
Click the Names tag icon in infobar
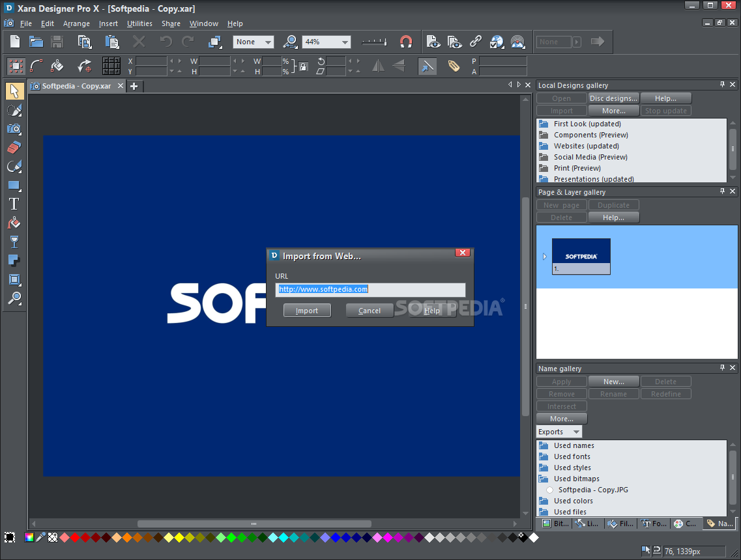(454, 66)
